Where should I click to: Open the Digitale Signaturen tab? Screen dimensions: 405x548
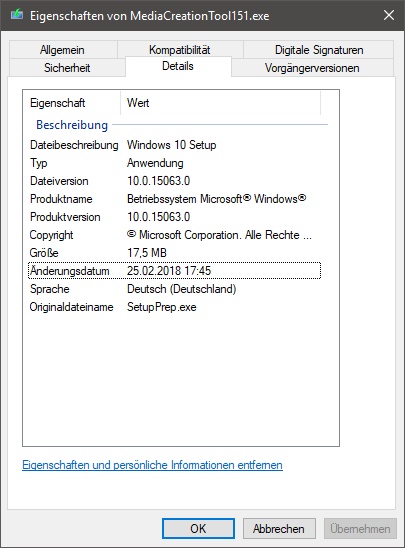[319, 50]
